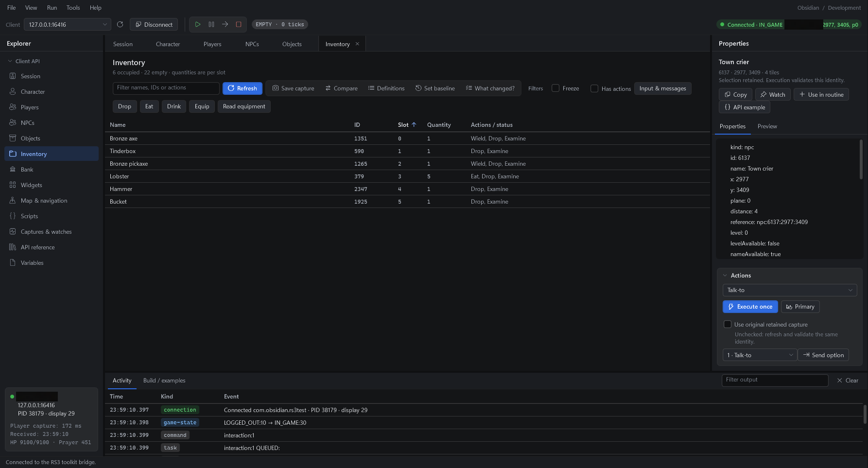Open Variables in the Explorer sidebar
The image size is (868, 468).
[x=52, y=263]
